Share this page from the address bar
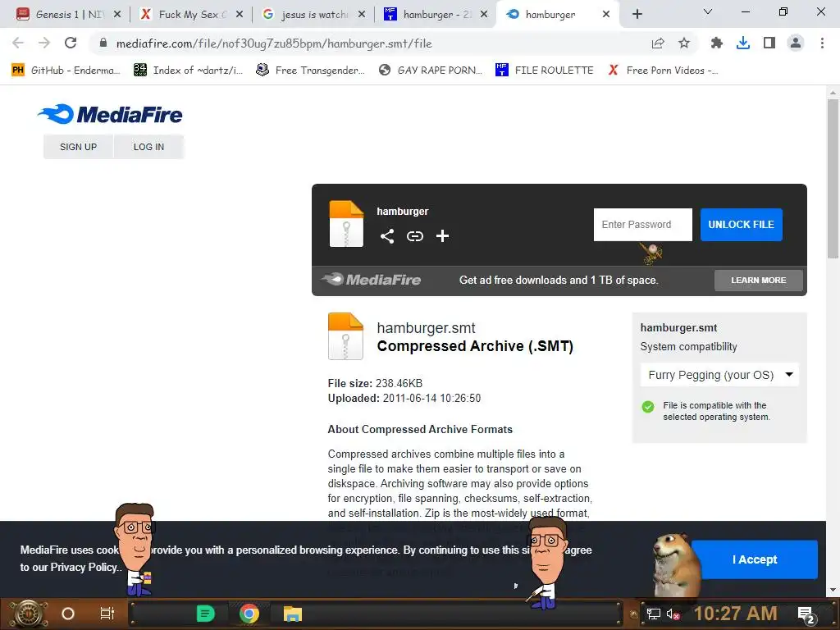The height and width of the screenshot is (630, 840). 658,43
